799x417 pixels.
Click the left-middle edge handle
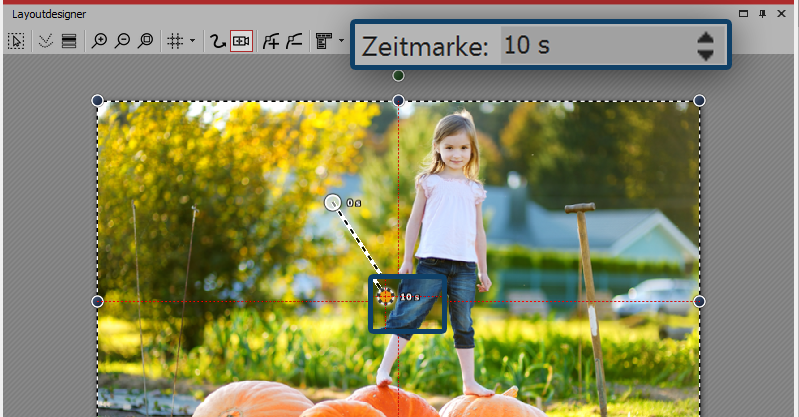(97, 302)
